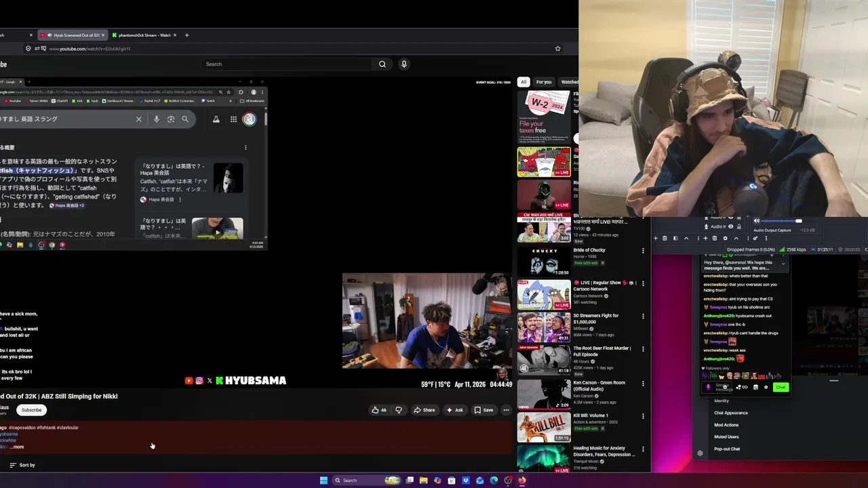Select Pop-out Chat option

[727, 449]
